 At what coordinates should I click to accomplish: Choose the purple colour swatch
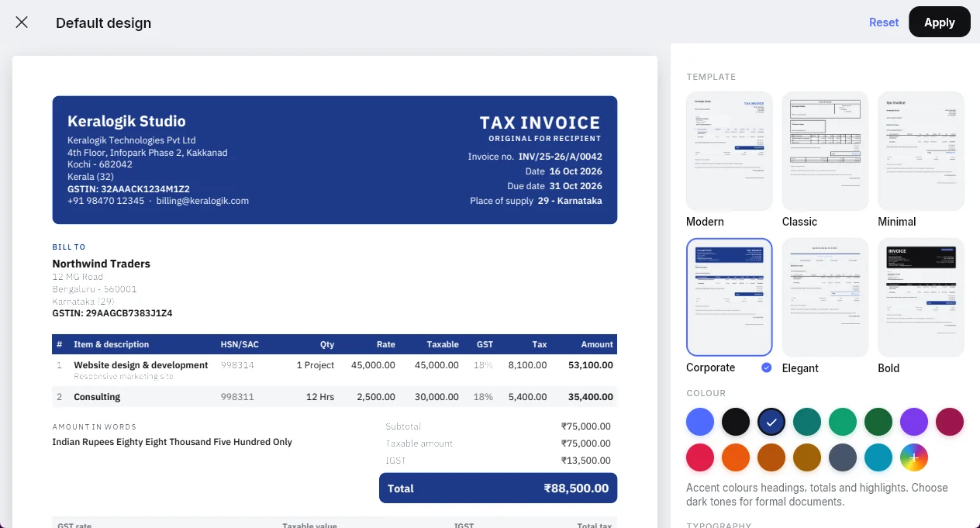coord(914,422)
